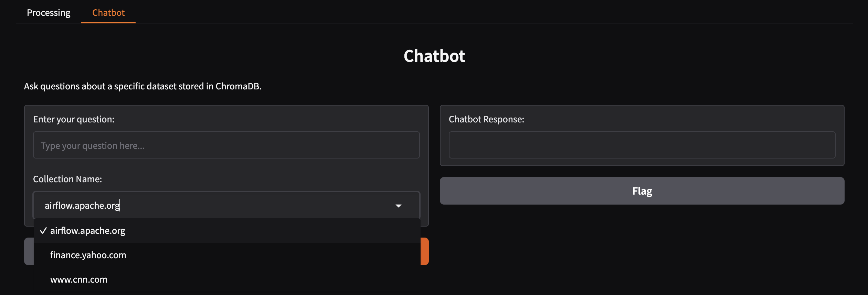Click the large Chatbot page heading
Screen dimensions: 868x295
click(x=434, y=56)
